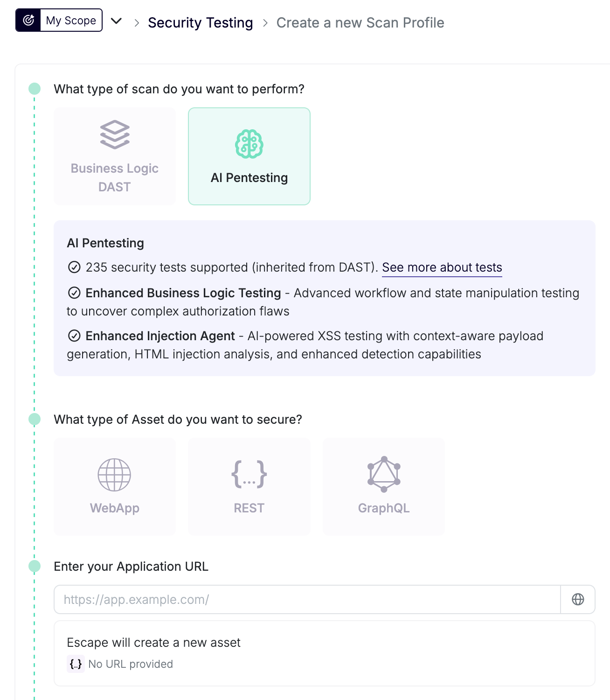Expand the asset type chooser for REST

tap(249, 486)
